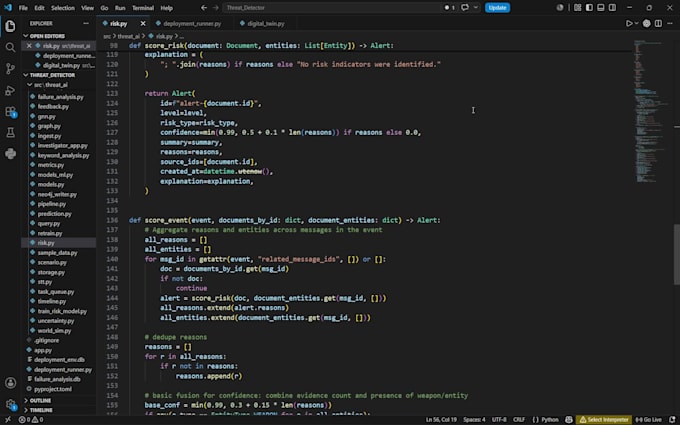680x425 pixels.
Task: Go forward with the navigation arrow
Action: (x=216, y=7)
